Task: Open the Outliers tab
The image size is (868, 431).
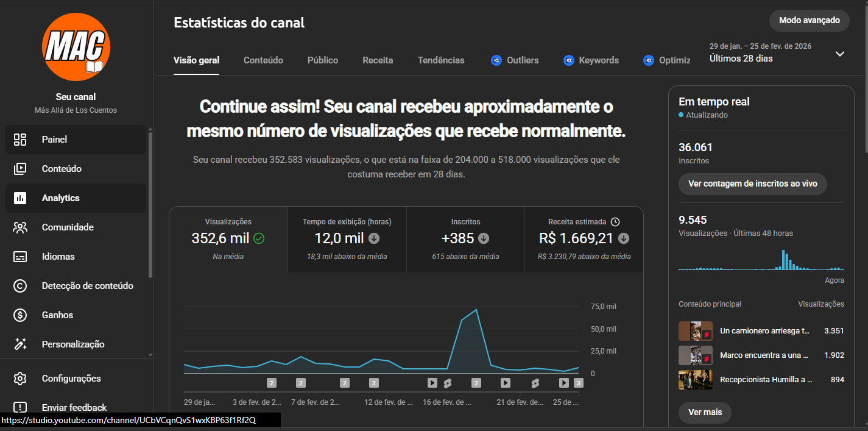Action: [515, 60]
